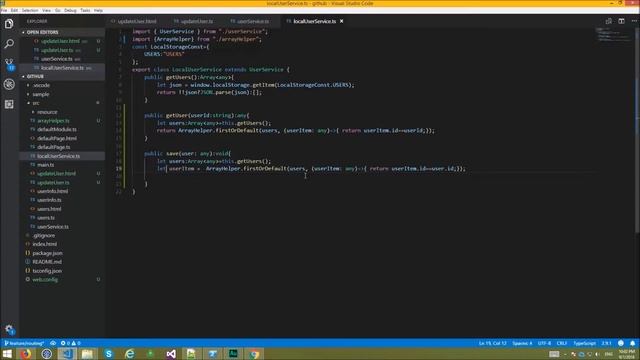Open the Extensions view in the activity bar
Image resolution: width=640 pixels, height=360 pixels.
pos(9,104)
